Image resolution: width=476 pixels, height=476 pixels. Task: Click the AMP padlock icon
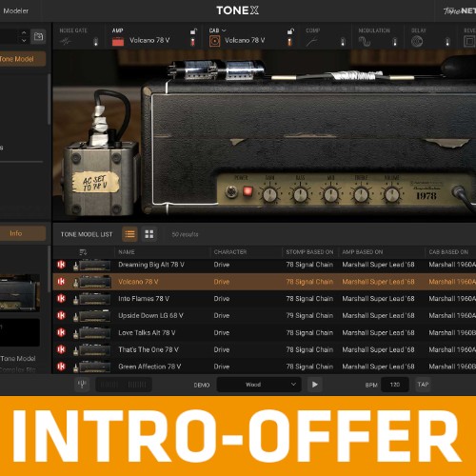193,31
